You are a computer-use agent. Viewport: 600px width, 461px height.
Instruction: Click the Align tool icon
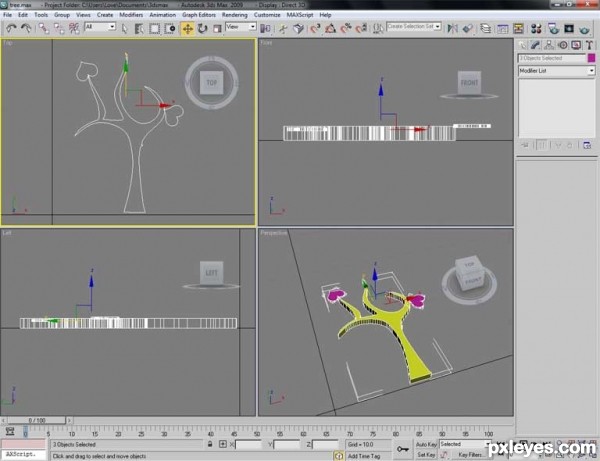coord(468,29)
